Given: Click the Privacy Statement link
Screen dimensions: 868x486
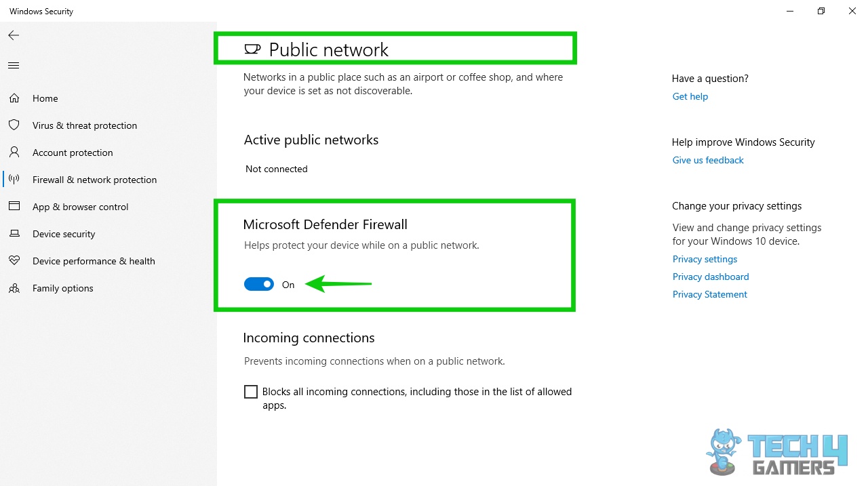Looking at the screenshot, I should click(x=709, y=294).
